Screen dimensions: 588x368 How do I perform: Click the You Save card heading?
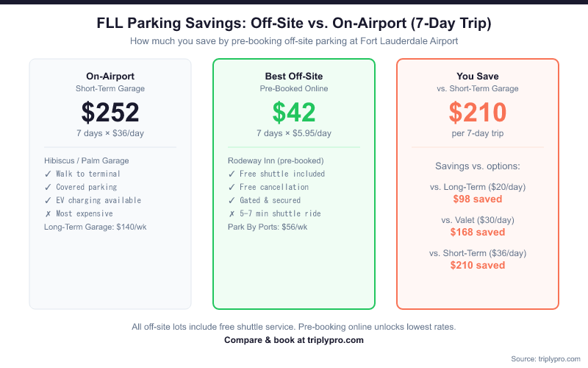[478, 76]
